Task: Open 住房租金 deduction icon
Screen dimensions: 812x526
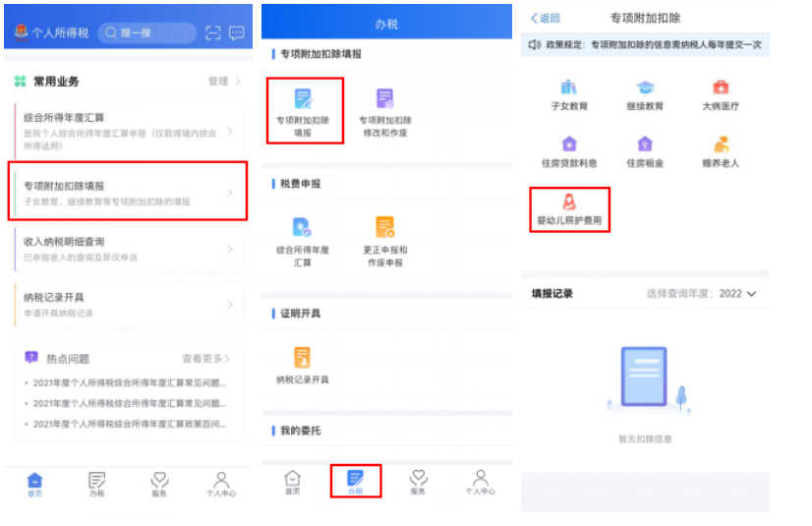Action: pos(645,150)
